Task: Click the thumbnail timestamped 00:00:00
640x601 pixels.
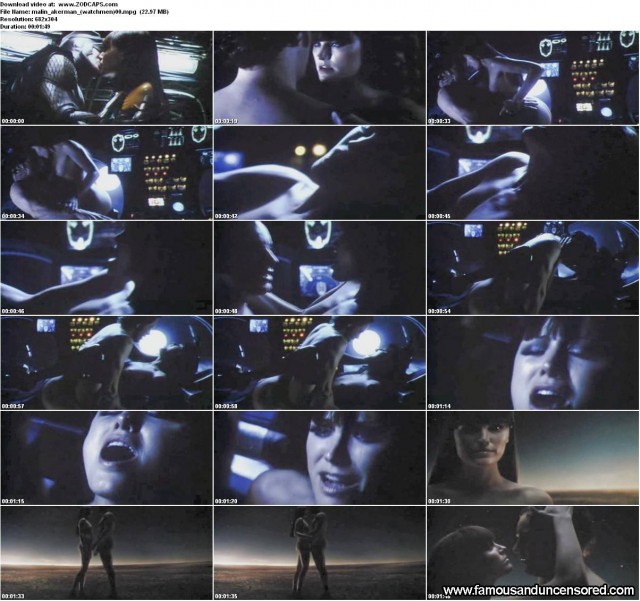Action: coord(106,78)
